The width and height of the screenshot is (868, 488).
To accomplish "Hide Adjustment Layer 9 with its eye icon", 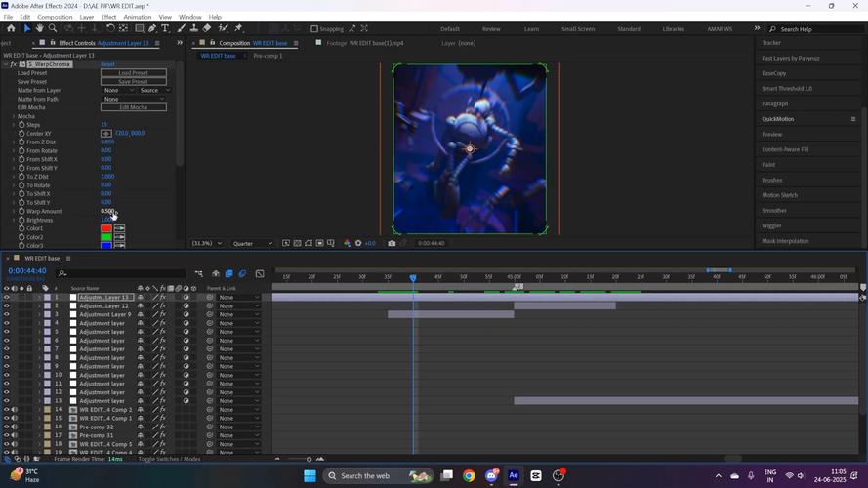I will 7,314.
